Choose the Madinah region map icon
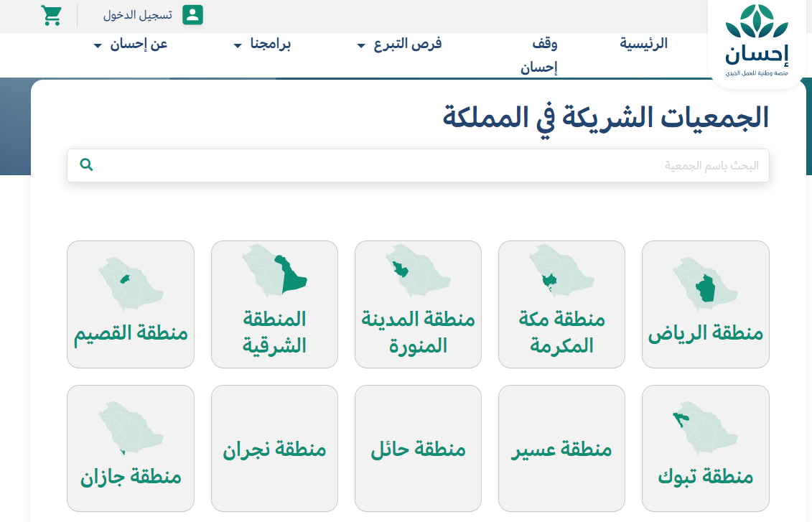This screenshot has height=522, width=812. (x=418, y=272)
